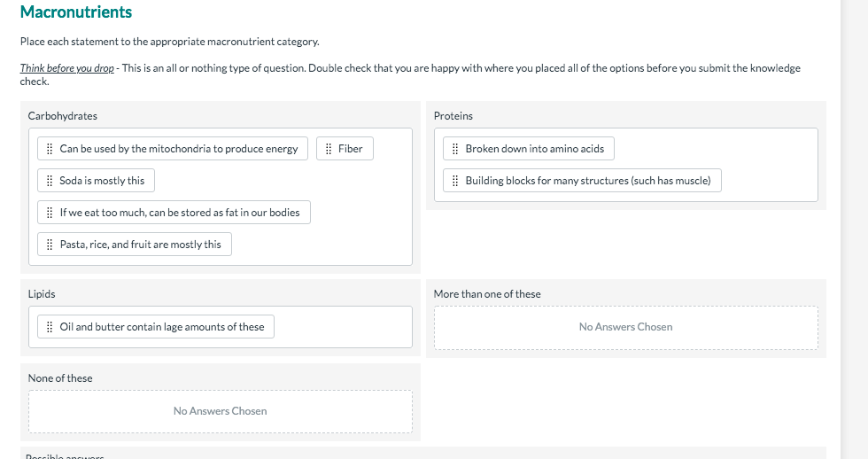Screen dimensions: 868x459
Task: Click the Lipids category heading
Action: tap(42, 294)
